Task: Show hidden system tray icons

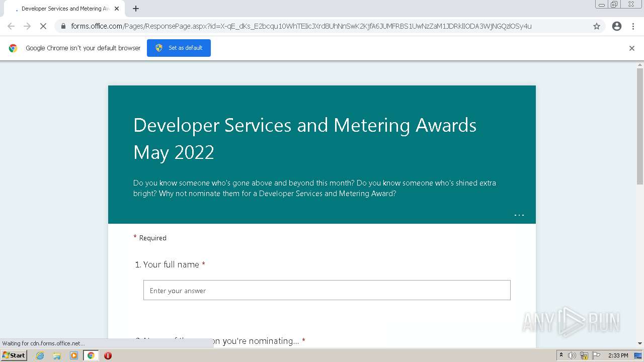Action: [561, 355]
